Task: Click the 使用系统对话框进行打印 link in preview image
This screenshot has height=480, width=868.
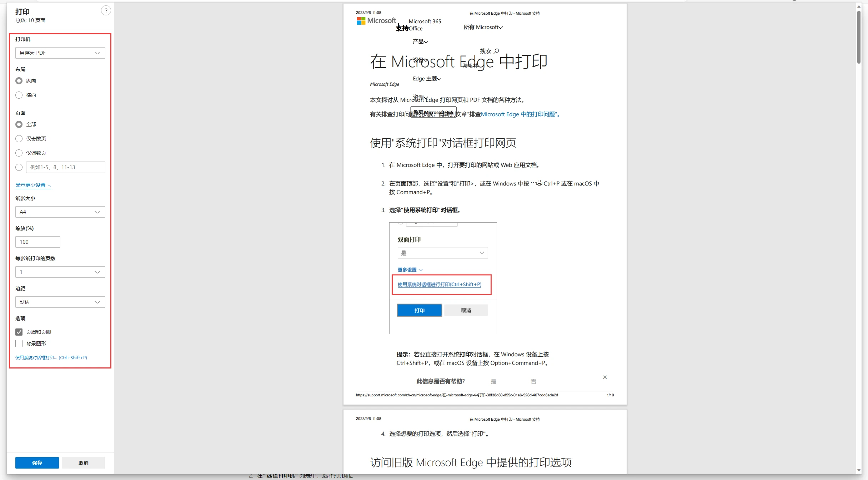Action: 440,284
